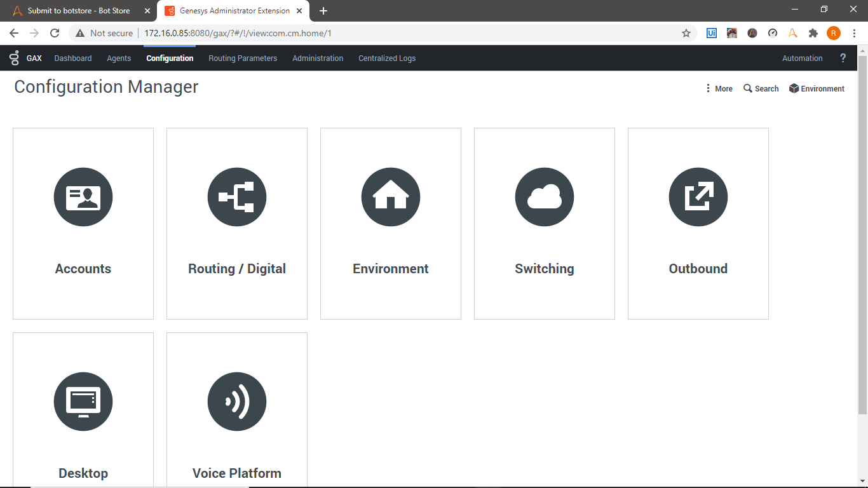Click the vertical page scrollbar
Image resolution: width=868 pixels, height=488 pixels.
pyautogui.click(x=862, y=235)
